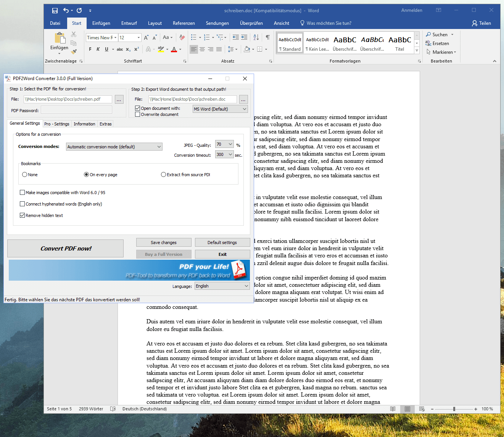
Task: Increase font size with larger A icon
Action: (146, 37)
